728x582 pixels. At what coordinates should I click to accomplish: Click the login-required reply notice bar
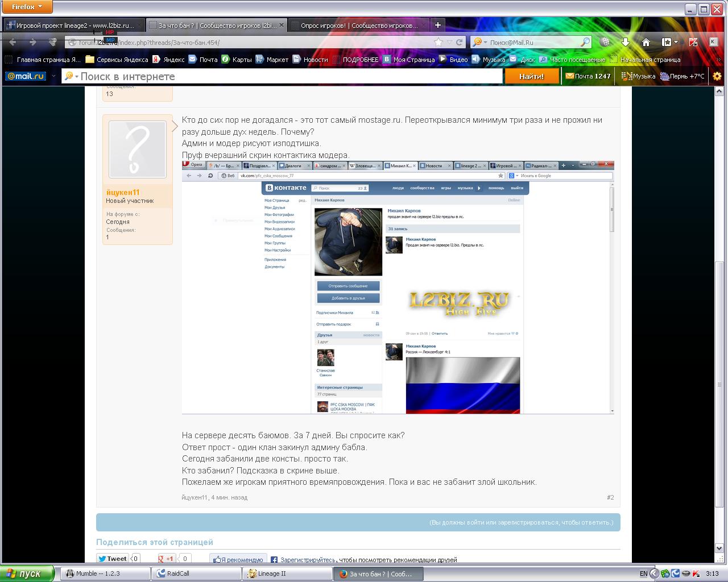(x=358, y=522)
